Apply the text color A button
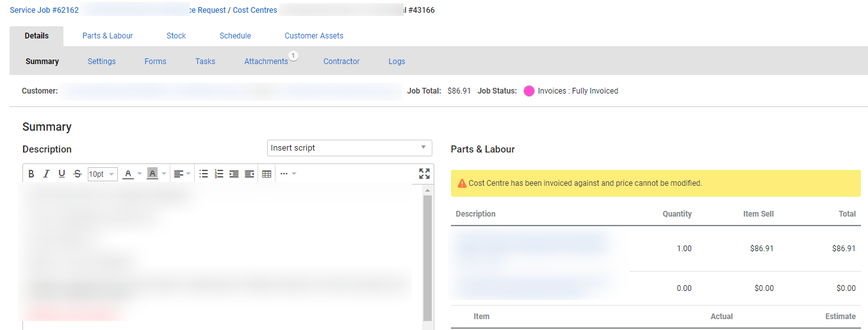The width and height of the screenshot is (868, 330). click(128, 174)
